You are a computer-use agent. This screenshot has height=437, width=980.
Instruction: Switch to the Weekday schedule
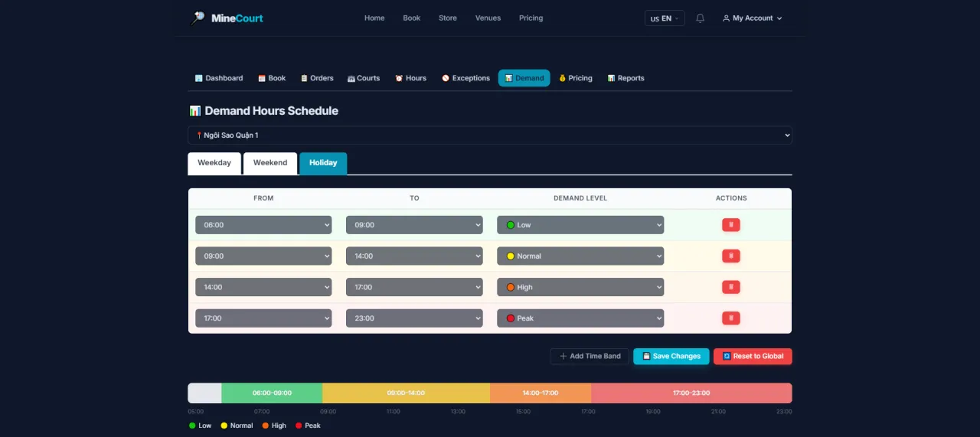click(214, 163)
